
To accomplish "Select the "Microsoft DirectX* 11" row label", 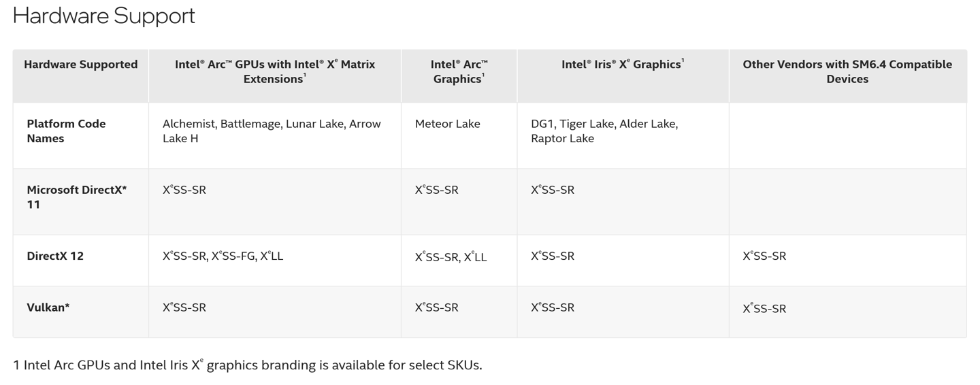I will [x=76, y=197].
